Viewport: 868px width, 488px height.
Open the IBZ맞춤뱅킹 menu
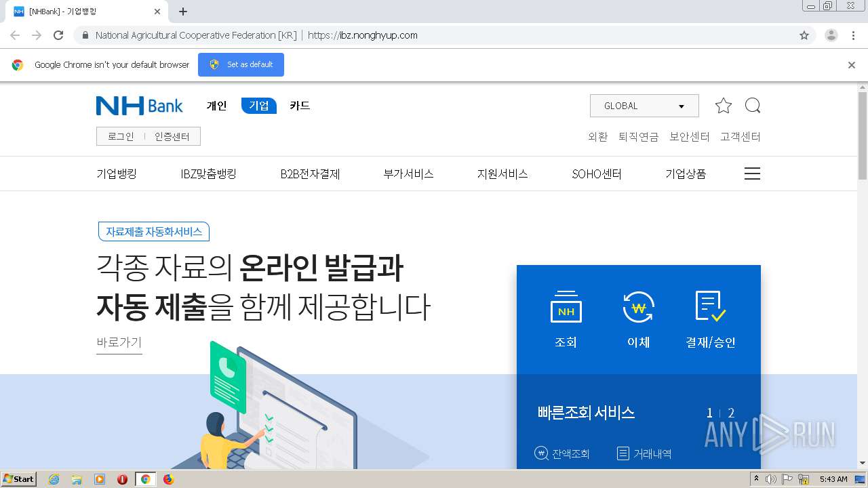[x=208, y=174]
